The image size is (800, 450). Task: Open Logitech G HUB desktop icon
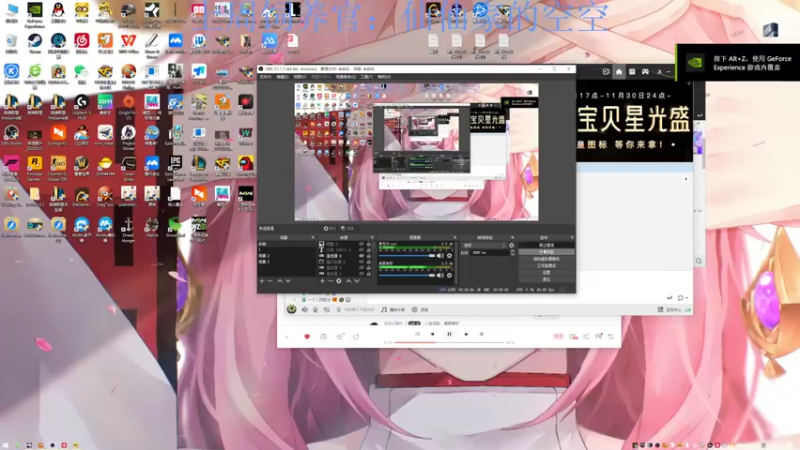[x=82, y=107]
